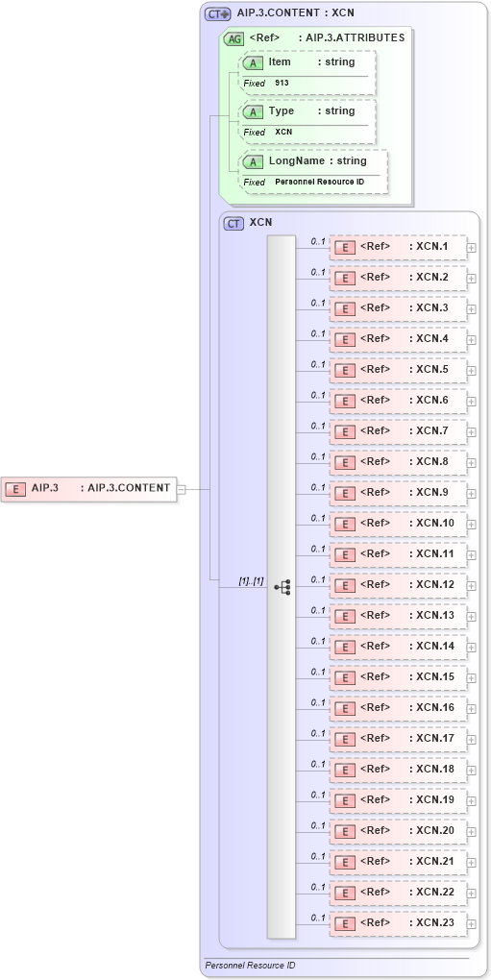Expand the XCN.23 reference element
The height and width of the screenshot is (980, 491).
(x=471, y=924)
